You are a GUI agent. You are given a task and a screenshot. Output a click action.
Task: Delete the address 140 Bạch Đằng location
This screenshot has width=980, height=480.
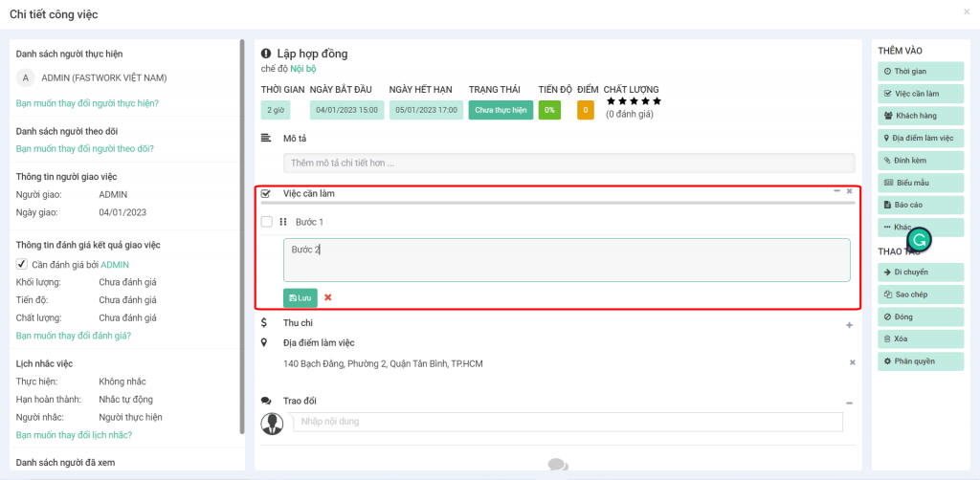tap(852, 362)
